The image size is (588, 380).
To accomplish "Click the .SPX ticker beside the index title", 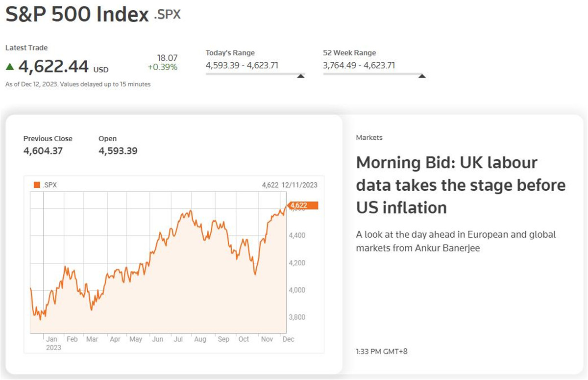I will click(167, 15).
